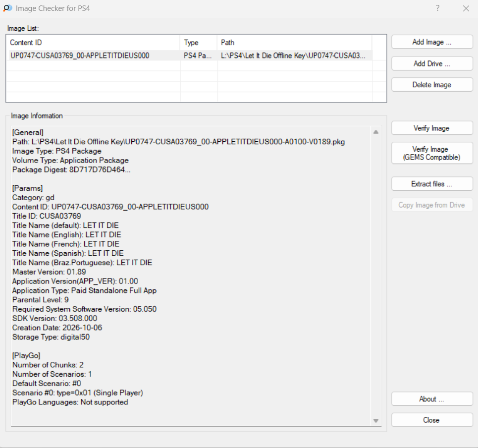
Task: Click 'Title Name (Spanish): LET IT DIE'
Action: click(68, 253)
